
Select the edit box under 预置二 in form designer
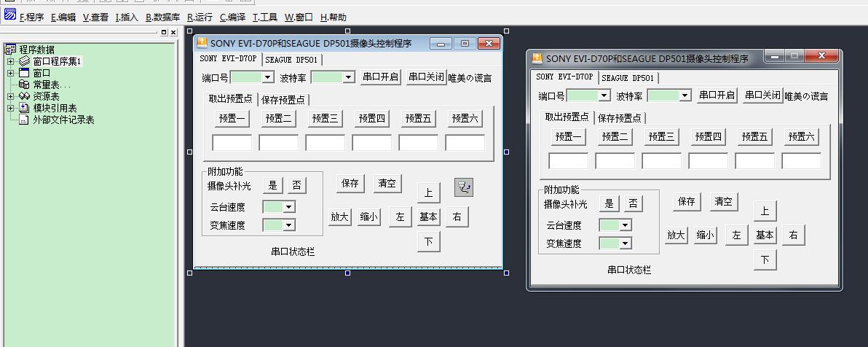[x=278, y=143]
